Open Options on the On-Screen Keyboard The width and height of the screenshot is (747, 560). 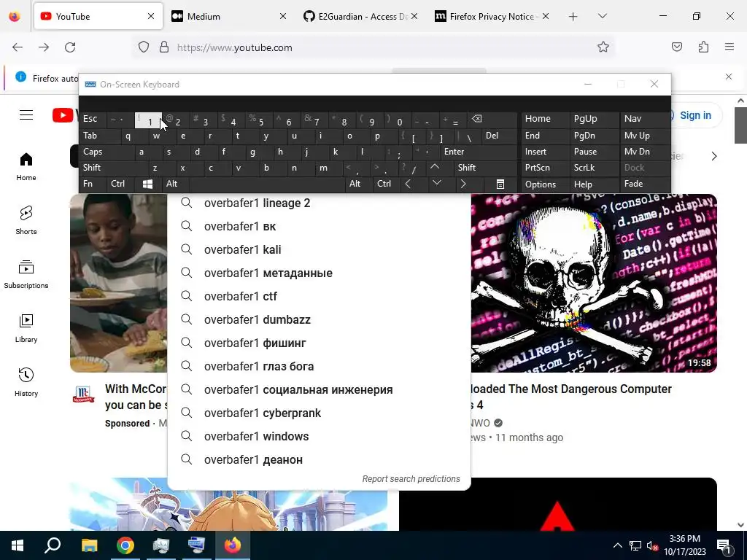click(544, 184)
